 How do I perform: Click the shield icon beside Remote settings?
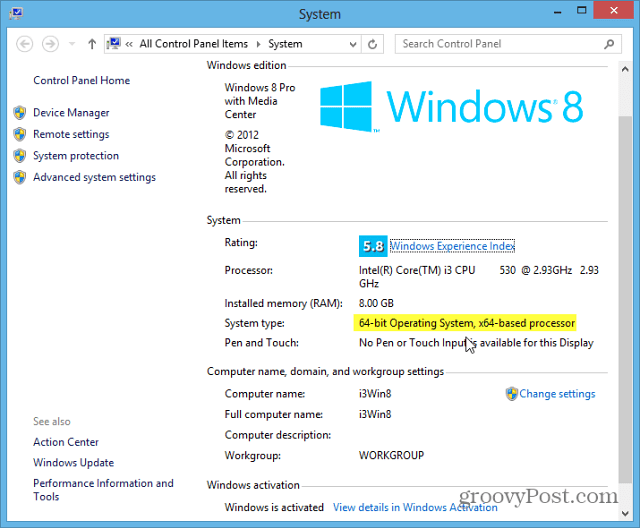coord(20,134)
